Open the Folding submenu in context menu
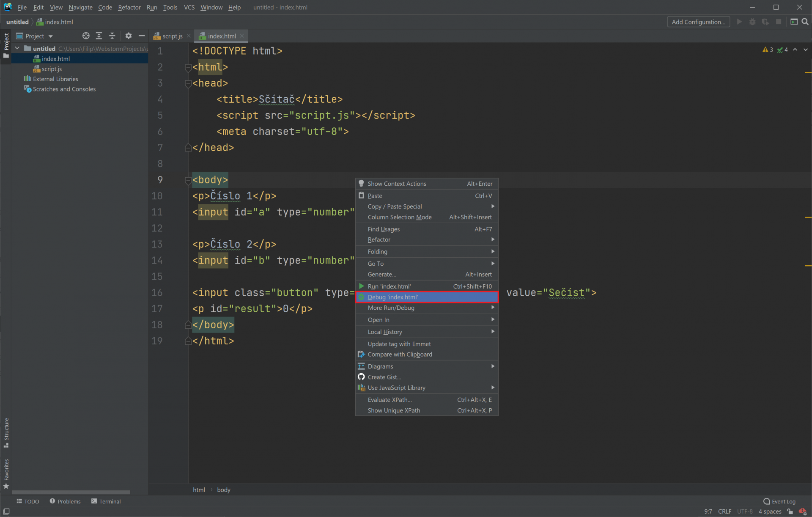 (427, 251)
